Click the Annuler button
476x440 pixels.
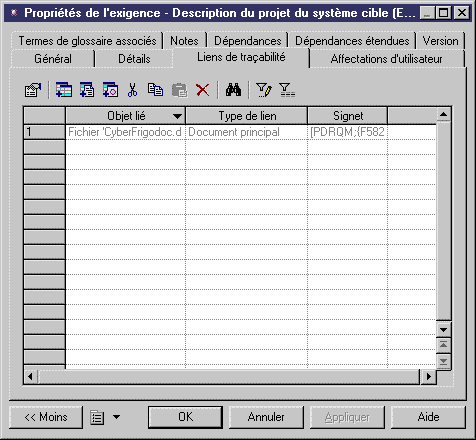[x=266, y=417]
